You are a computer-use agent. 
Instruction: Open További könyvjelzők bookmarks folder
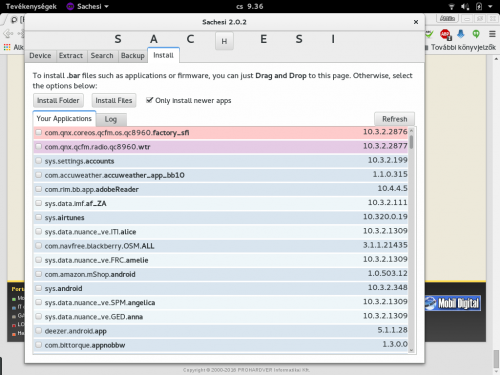coord(461,47)
